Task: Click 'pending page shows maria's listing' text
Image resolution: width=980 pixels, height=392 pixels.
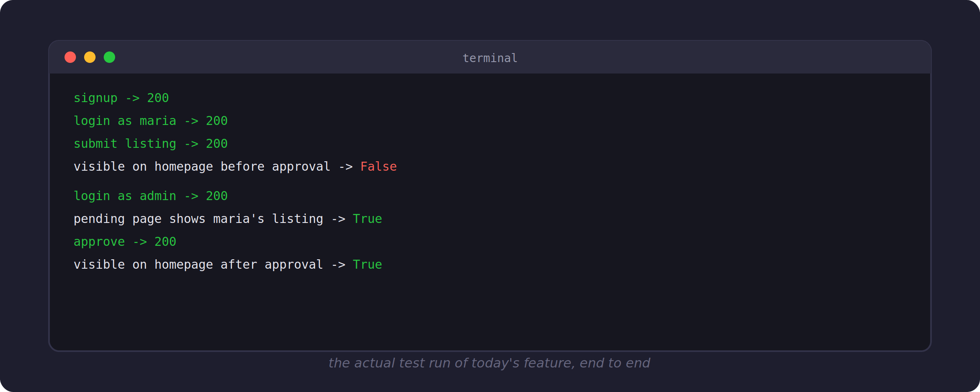Action: (198, 219)
